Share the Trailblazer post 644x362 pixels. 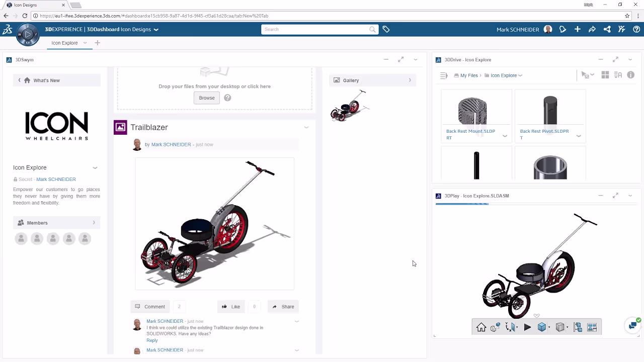[283, 307]
